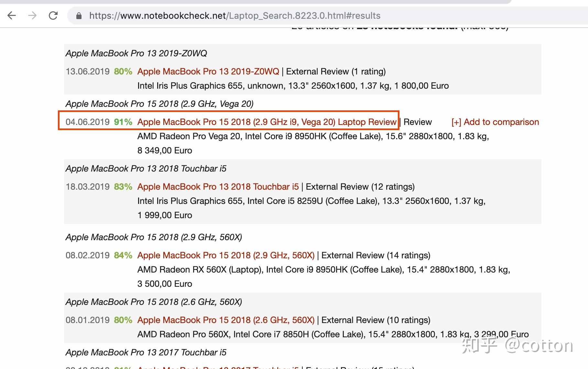Open MacBook Pro 13 2018 Touchbar i5 review

(218, 186)
